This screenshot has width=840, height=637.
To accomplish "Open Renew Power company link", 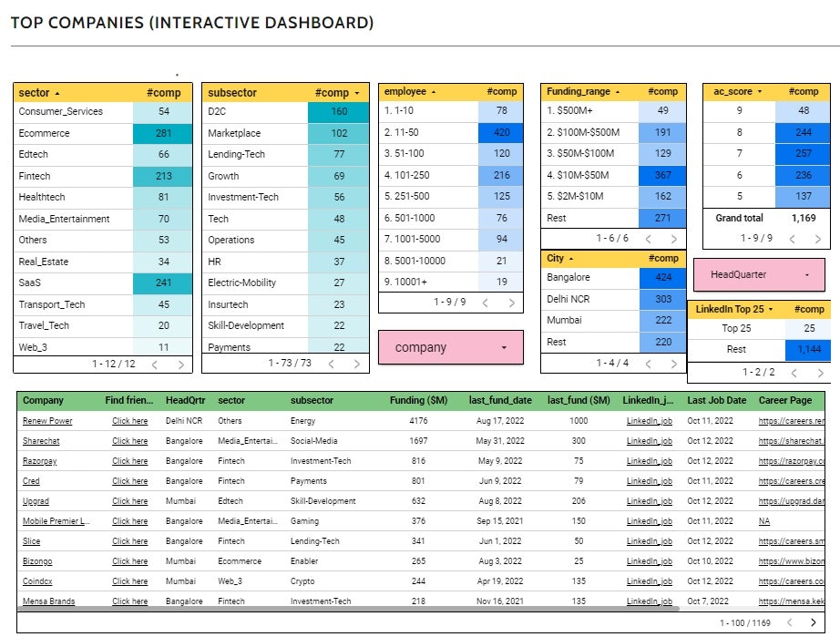I will 47,421.
